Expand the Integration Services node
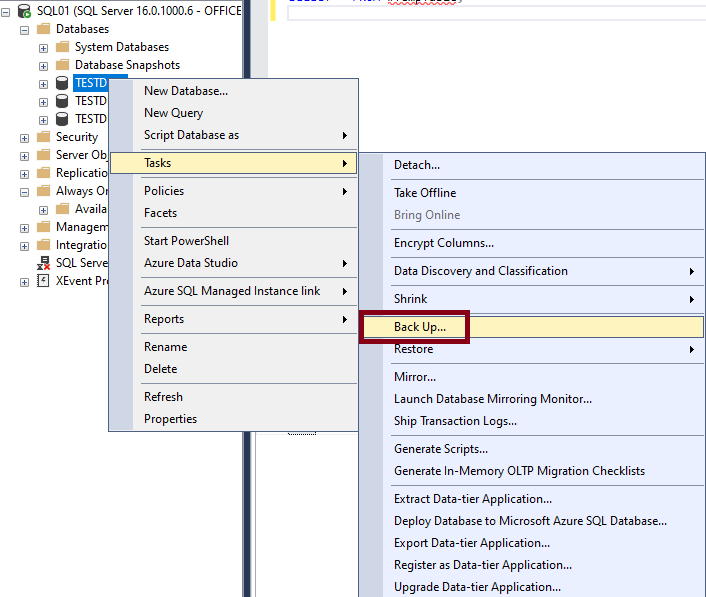Viewport: 706px width, 597px height. (x=24, y=247)
